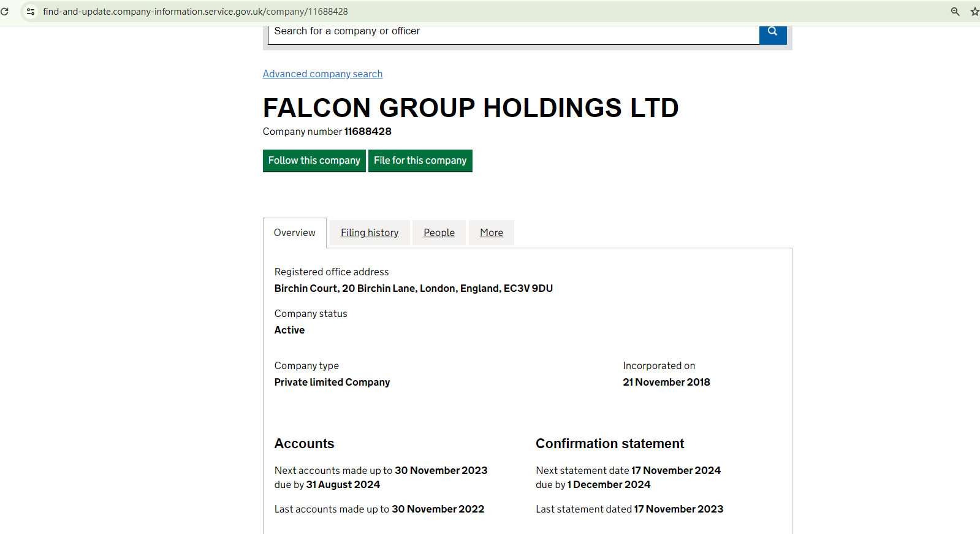Click the 'Follow this company' button
Screen dimensions: 980x534
[314, 161]
